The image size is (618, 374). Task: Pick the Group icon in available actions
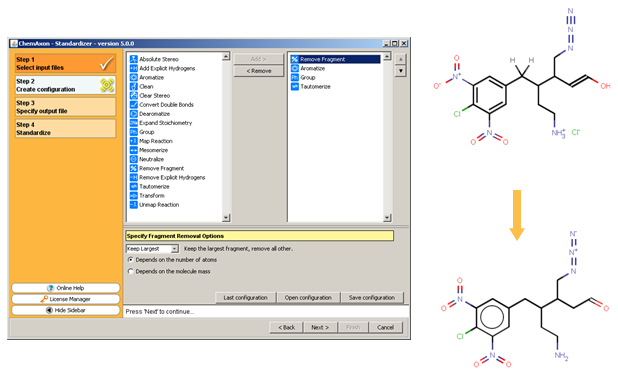[x=134, y=132]
